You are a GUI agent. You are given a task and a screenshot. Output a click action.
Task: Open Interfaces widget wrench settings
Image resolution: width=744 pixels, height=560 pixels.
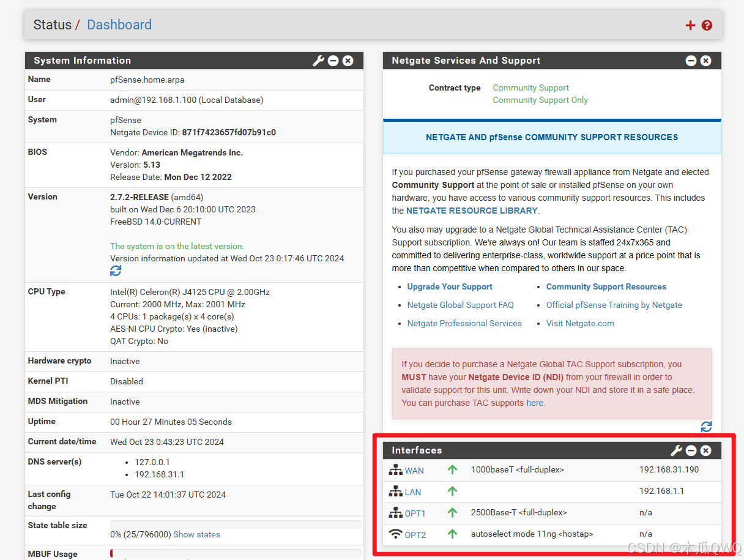click(676, 450)
